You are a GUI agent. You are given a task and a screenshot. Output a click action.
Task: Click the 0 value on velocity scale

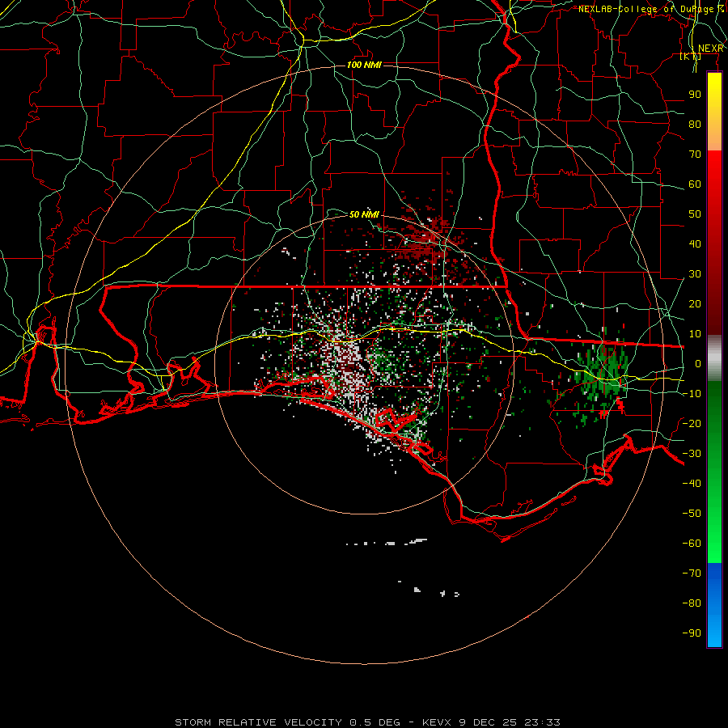pos(698,363)
